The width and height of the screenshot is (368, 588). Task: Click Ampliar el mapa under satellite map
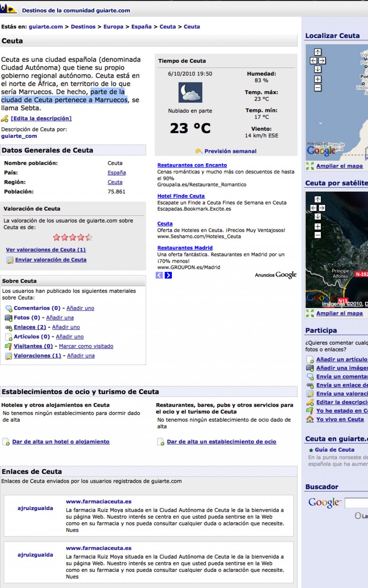[x=339, y=313]
